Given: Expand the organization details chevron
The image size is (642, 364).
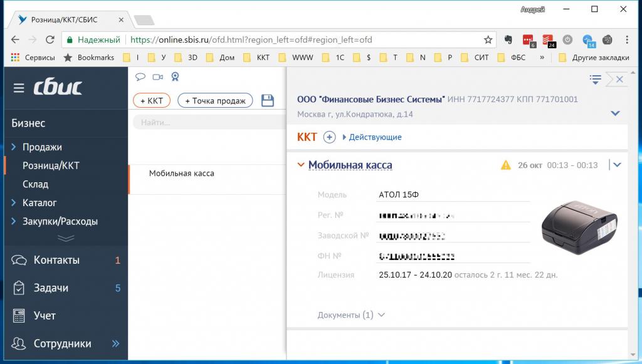Looking at the screenshot, I should coord(615,113).
